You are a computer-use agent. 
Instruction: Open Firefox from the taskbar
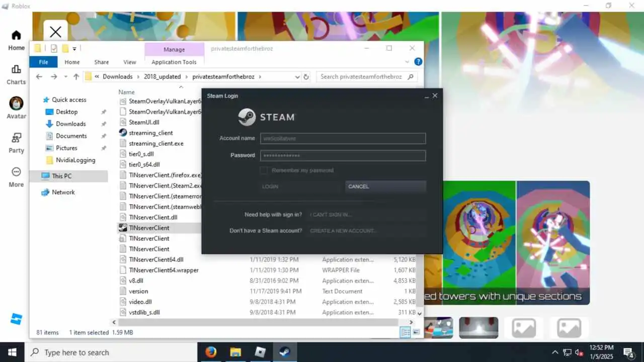tap(211, 352)
